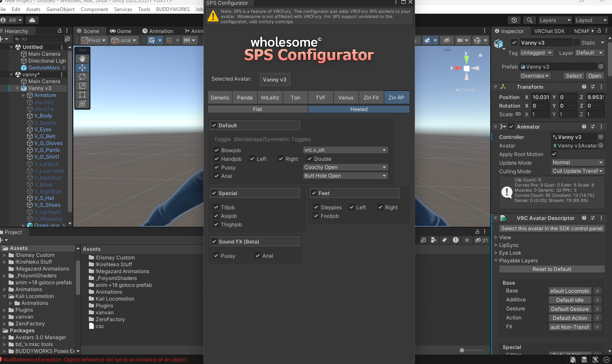Expand the Armature node in Hierarchy
612x364 pixels.
tap(24, 95)
